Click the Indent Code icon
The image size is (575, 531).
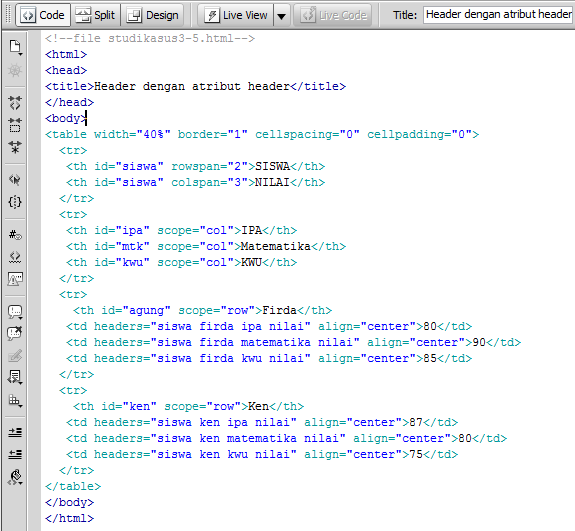click(x=15, y=433)
